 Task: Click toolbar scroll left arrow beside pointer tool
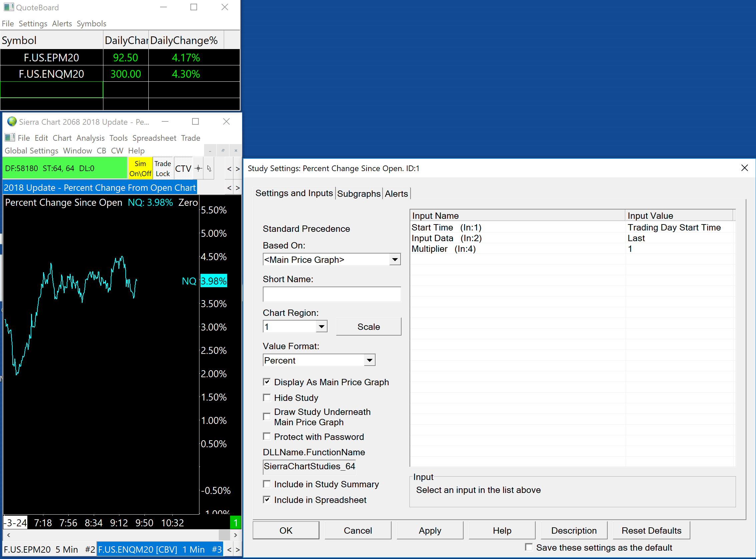click(x=229, y=168)
